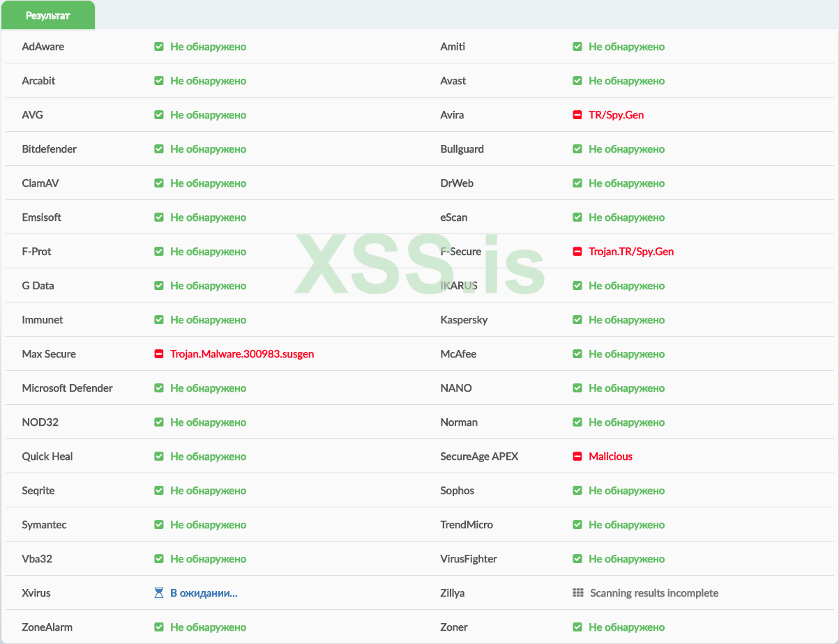
Task: Open the Результат tab
Action: click(x=48, y=15)
